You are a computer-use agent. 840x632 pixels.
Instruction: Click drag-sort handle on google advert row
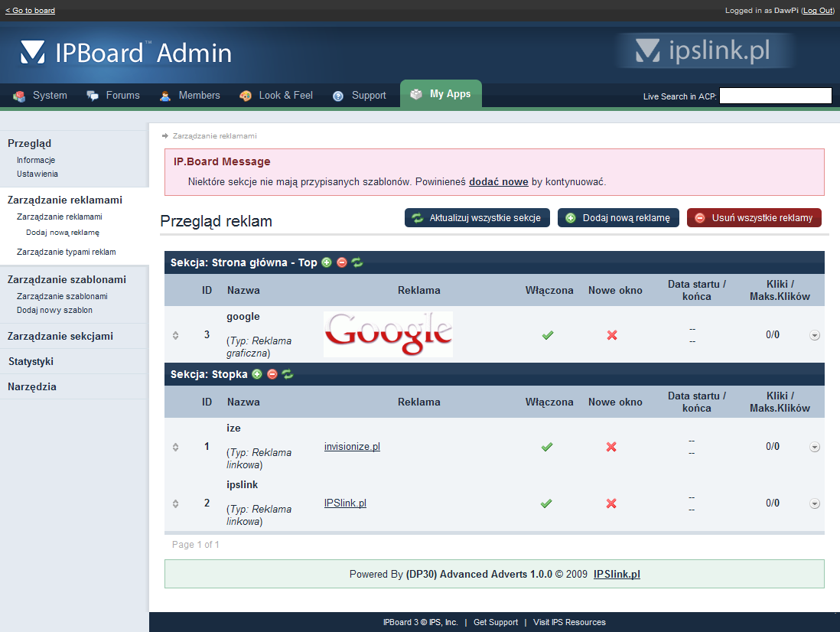(x=175, y=335)
